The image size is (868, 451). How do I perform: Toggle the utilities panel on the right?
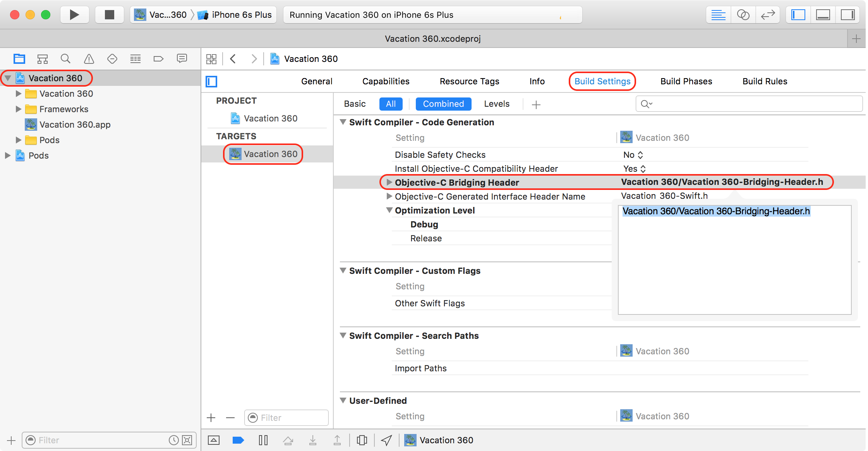click(847, 15)
